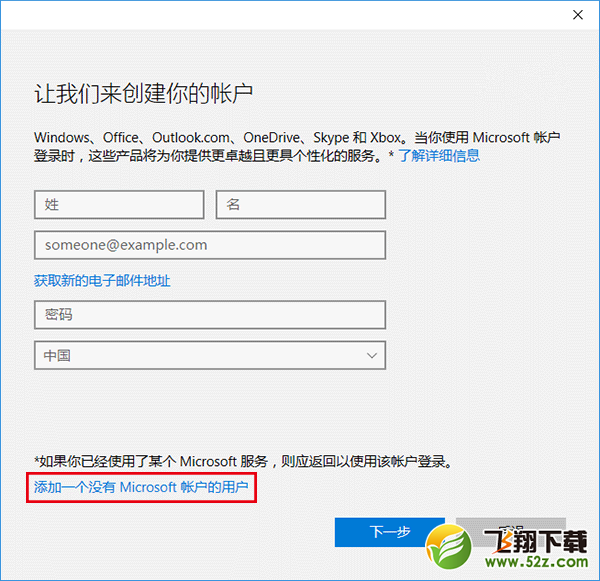Expand the 中国 country dropdown
Screen dimensions: 600x581
[x=210, y=356]
